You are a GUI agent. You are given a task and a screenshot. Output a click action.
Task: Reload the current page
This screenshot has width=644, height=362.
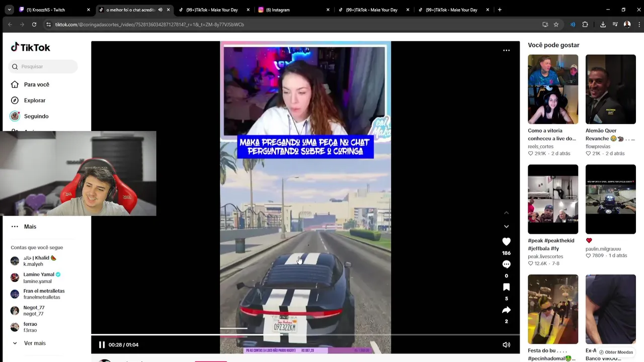[34, 24]
